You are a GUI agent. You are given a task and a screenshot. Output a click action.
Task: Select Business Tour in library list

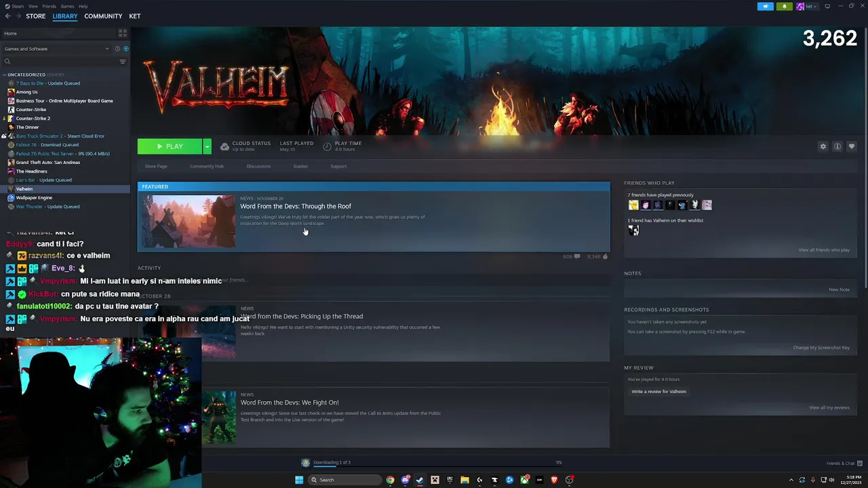point(64,101)
